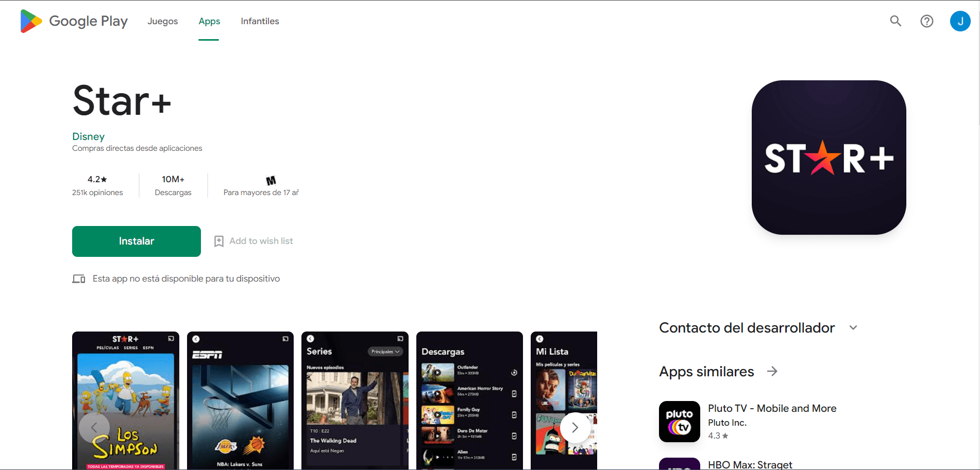The image size is (980, 470).
Task: Click the Google Play logo
Action: [74, 21]
